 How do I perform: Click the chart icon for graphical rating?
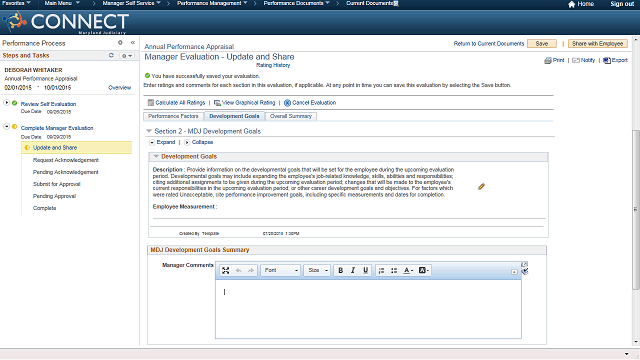217,102
